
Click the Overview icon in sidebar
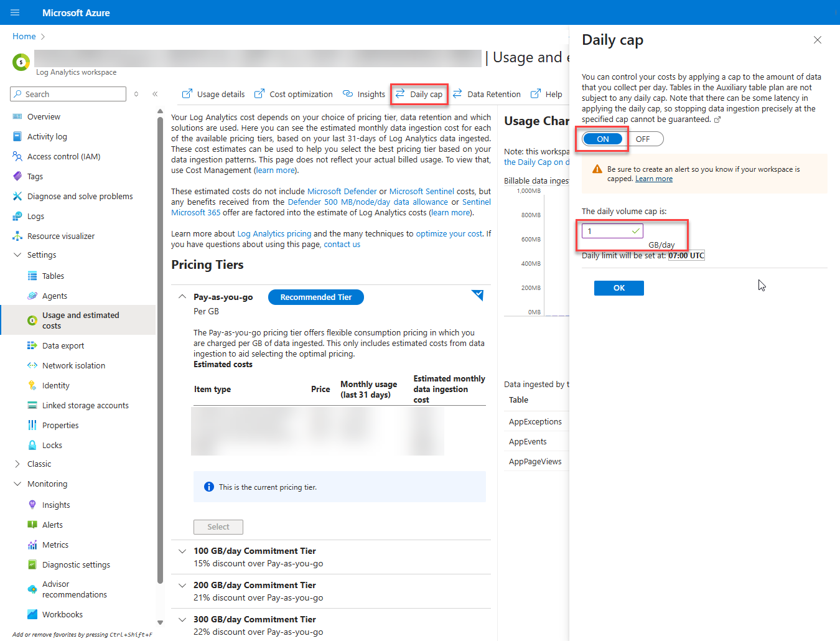[x=17, y=116]
